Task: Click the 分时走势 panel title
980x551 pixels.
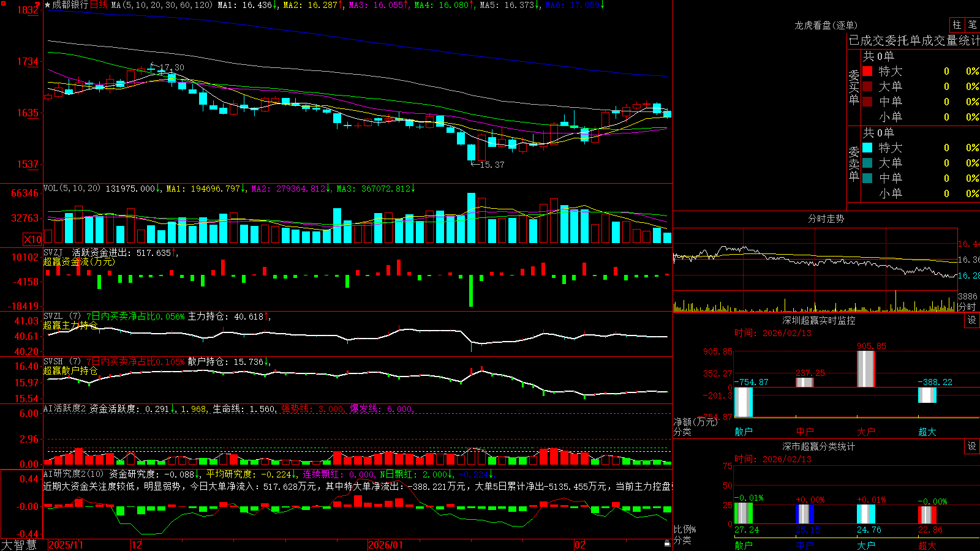Action: point(826,219)
